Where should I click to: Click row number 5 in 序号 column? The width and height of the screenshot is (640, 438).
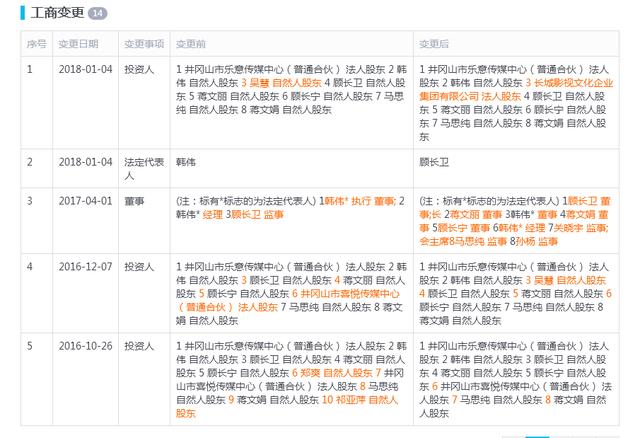pyautogui.click(x=29, y=346)
